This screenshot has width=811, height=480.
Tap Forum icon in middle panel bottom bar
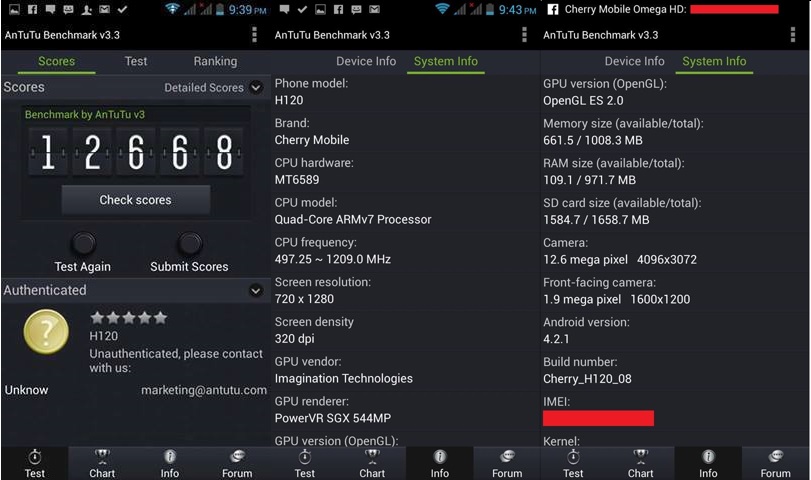click(x=507, y=456)
